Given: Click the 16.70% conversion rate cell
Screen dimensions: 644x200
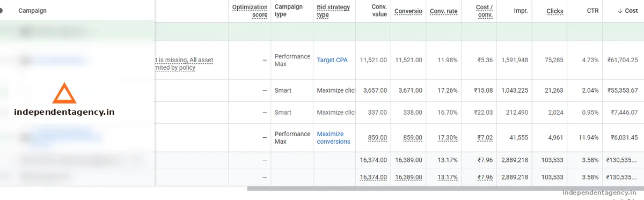Looking at the screenshot, I should pos(448,113).
